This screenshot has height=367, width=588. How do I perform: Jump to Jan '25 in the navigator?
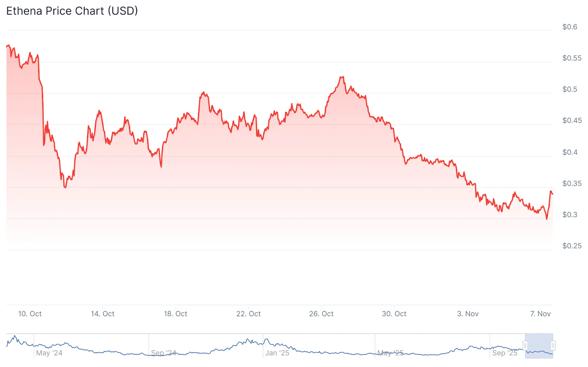click(277, 353)
